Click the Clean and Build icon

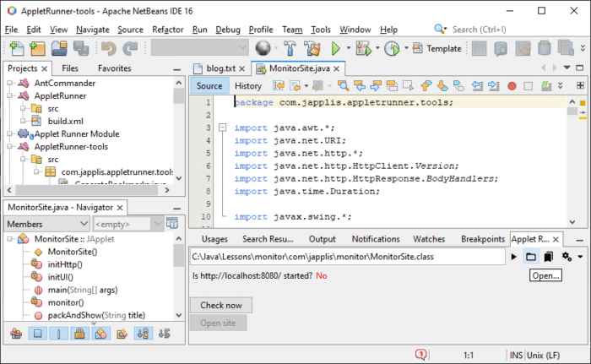click(x=312, y=48)
